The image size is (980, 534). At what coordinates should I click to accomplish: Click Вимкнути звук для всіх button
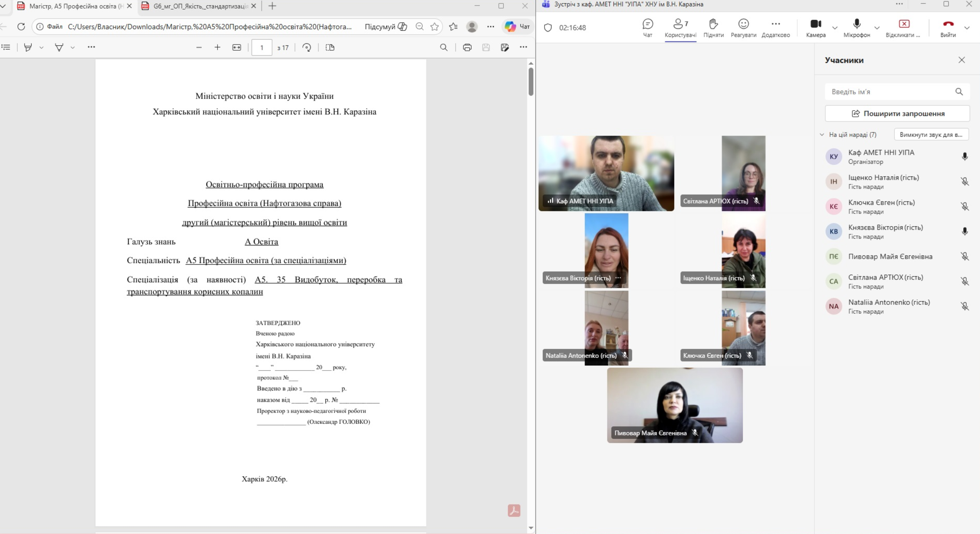pyautogui.click(x=931, y=135)
